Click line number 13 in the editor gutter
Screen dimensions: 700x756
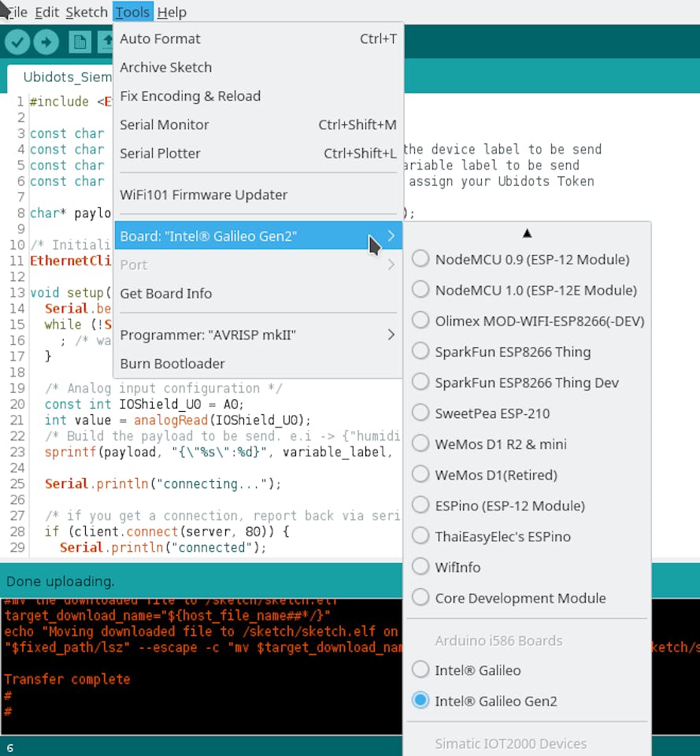point(17,293)
